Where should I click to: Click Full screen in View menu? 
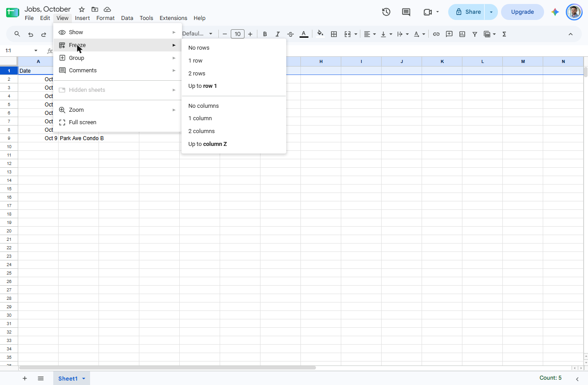click(x=118, y=122)
